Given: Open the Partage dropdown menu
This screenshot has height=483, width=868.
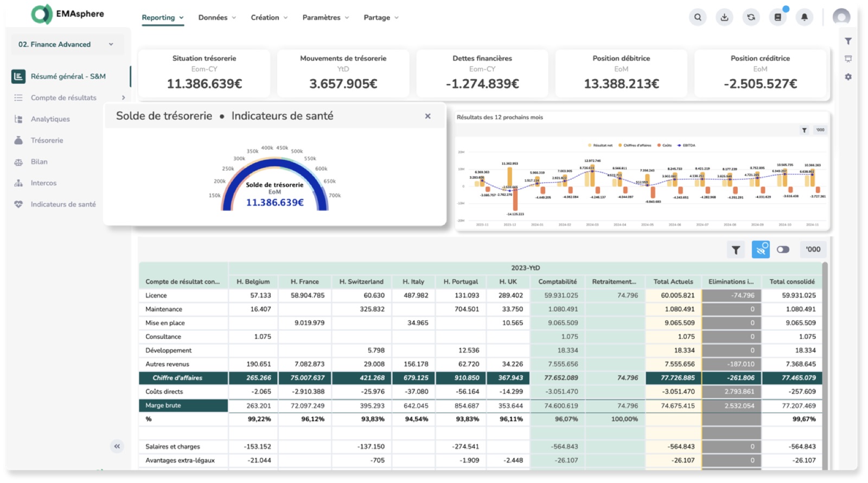Looking at the screenshot, I should 381,17.
